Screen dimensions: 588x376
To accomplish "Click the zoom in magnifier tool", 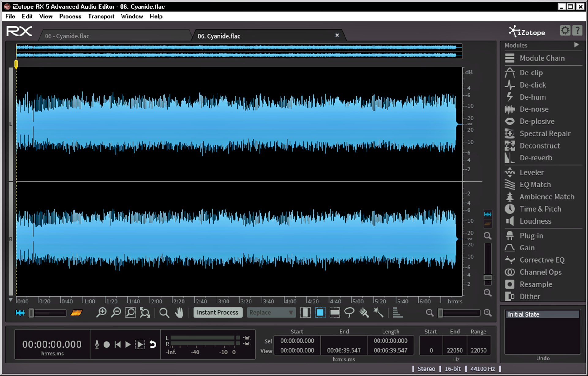I will coord(101,313).
